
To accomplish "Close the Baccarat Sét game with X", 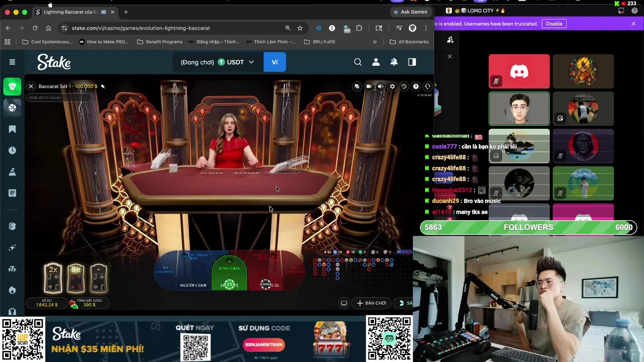I will click(x=31, y=86).
